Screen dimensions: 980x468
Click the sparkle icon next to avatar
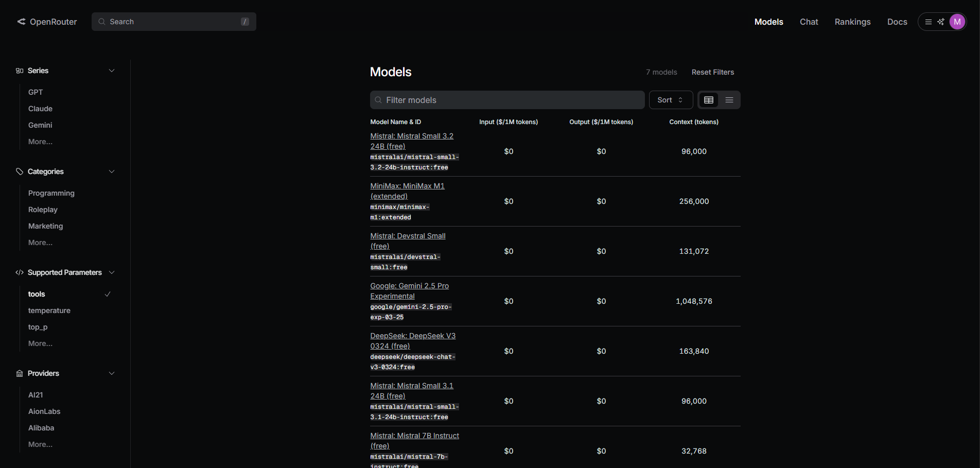coord(941,22)
